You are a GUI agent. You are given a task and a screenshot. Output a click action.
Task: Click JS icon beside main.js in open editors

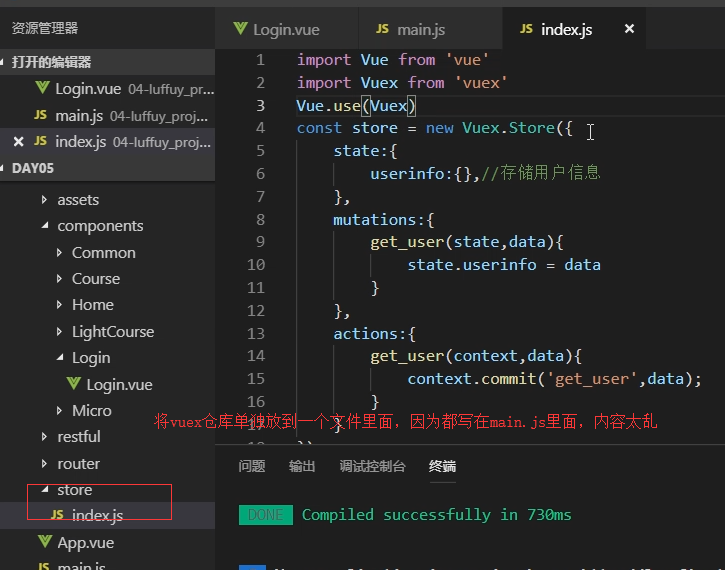[41, 115]
